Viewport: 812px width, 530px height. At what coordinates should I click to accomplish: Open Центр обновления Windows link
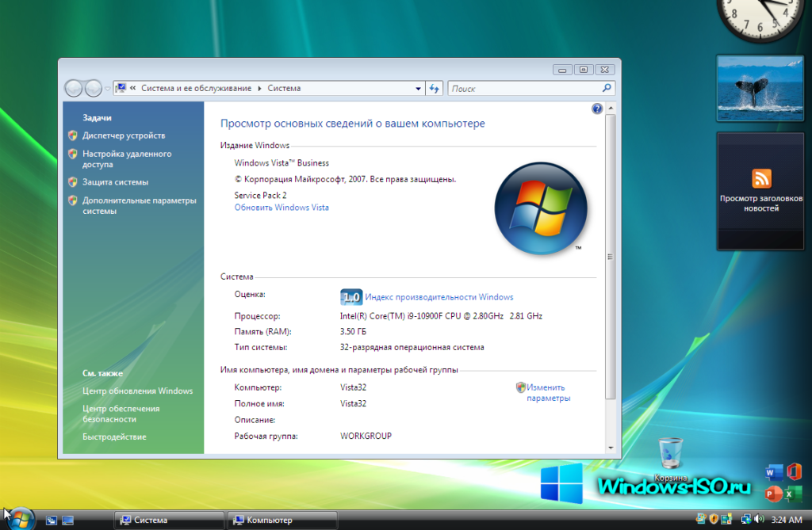pos(137,391)
